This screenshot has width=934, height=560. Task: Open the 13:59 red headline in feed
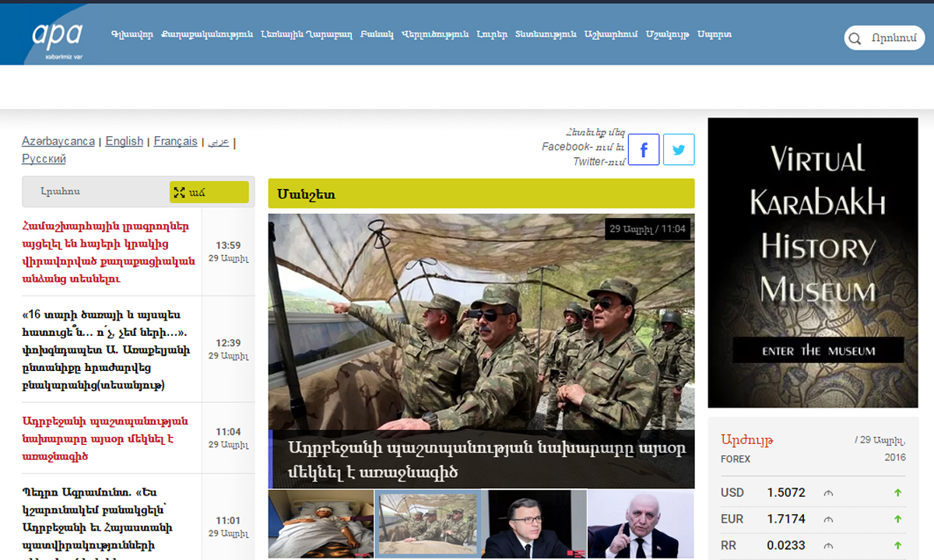[108, 252]
